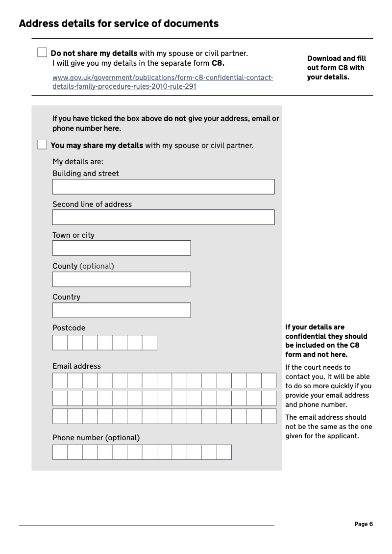Click first box of Email address row one

(x=60, y=380)
